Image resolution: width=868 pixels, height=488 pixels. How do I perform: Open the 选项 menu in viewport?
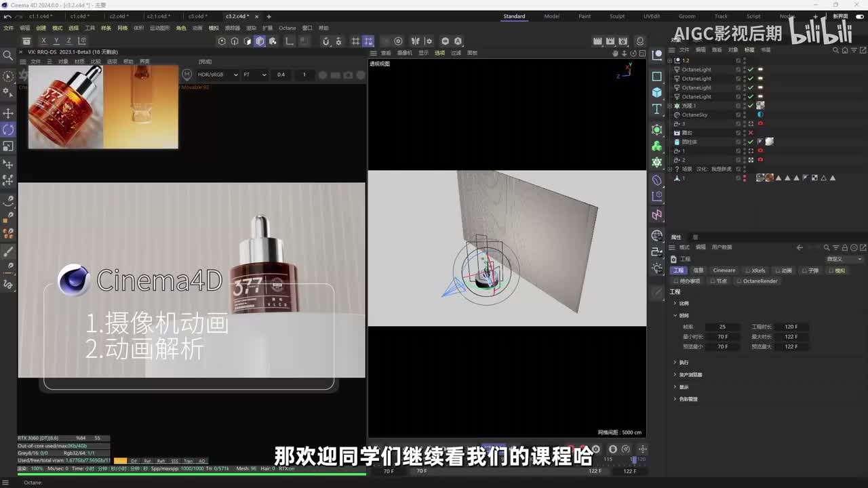pos(440,53)
